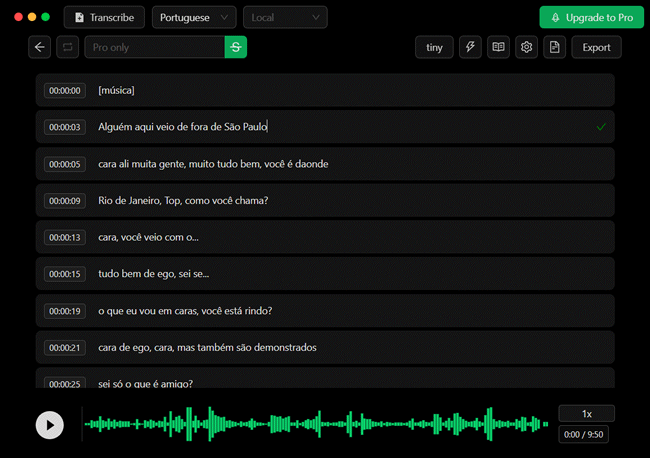
Task: Focus the Pro only input field
Action: point(155,47)
